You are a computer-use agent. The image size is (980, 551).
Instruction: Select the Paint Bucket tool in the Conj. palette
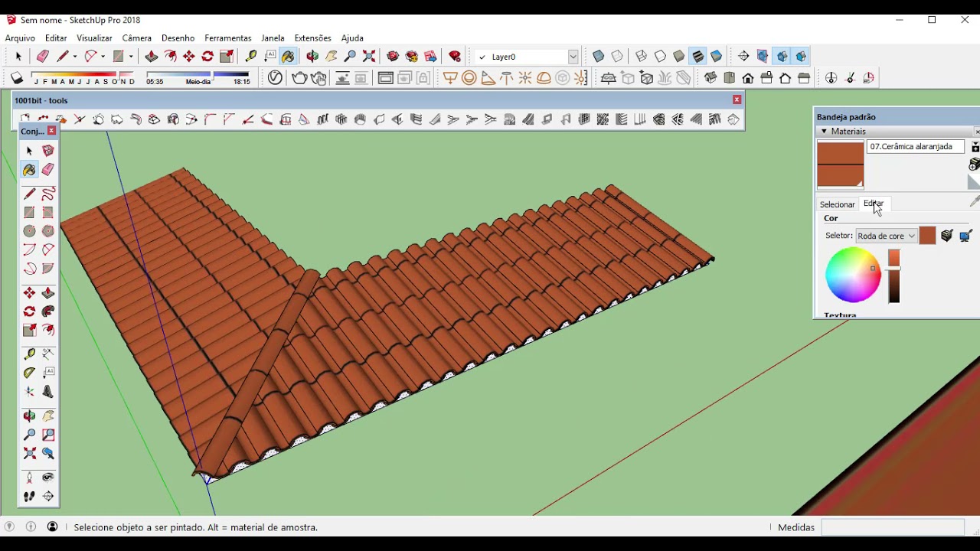(29, 170)
